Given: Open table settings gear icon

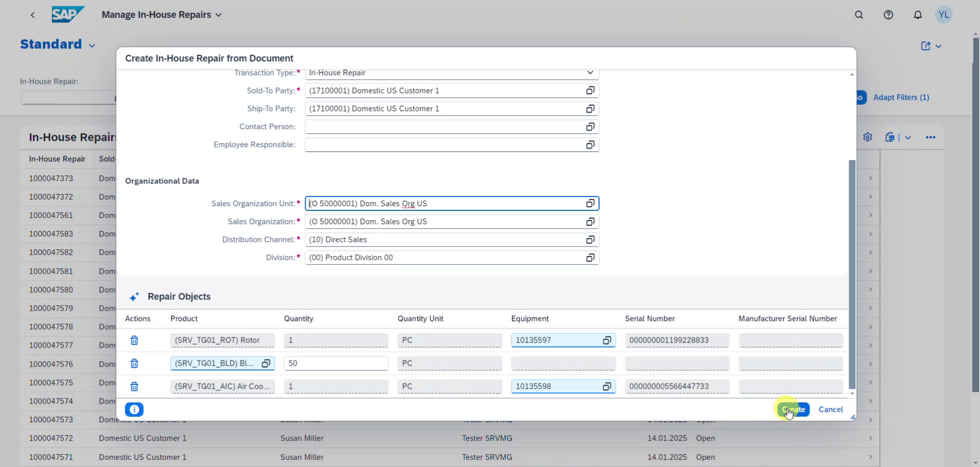Looking at the screenshot, I should [x=868, y=137].
